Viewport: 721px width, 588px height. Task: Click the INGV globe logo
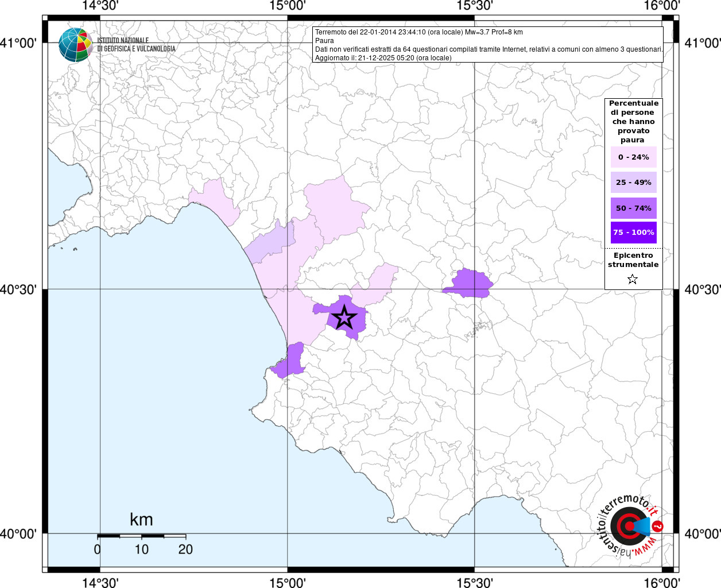click(x=76, y=45)
